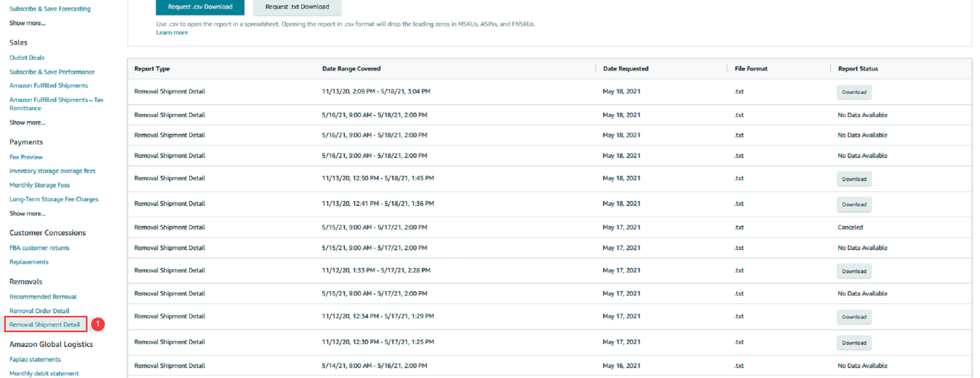View Long-Term Storage Fee Charges
980x378 pixels.
pos(54,200)
